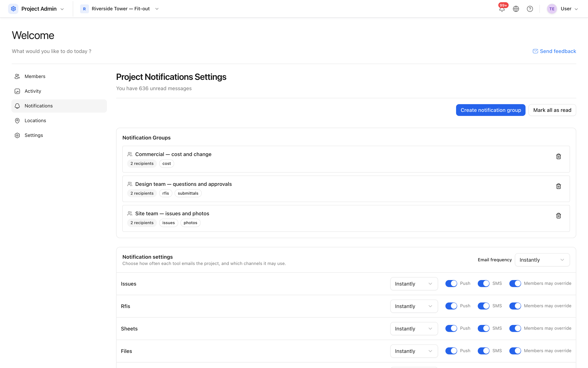
Task: Go to Members in the sidebar
Action: click(x=59, y=76)
